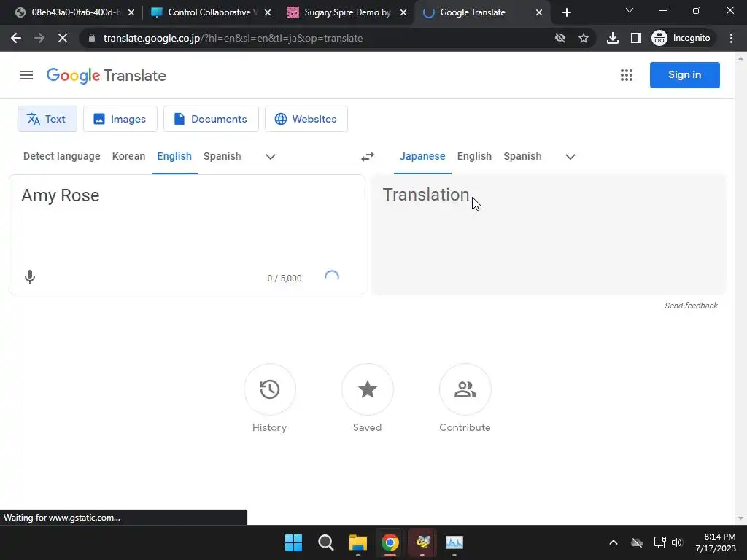
Task: Click the third-party cookies blocked eye icon
Action: click(560, 38)
